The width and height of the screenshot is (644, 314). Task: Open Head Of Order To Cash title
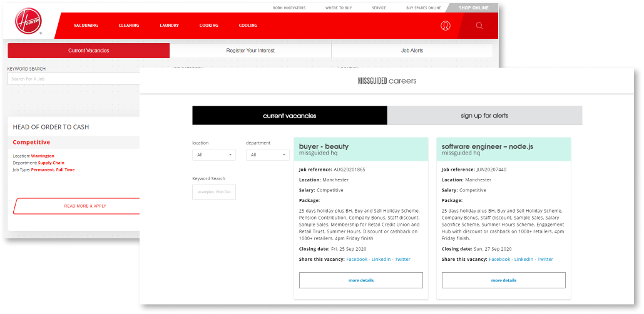(x=51, y=127)
